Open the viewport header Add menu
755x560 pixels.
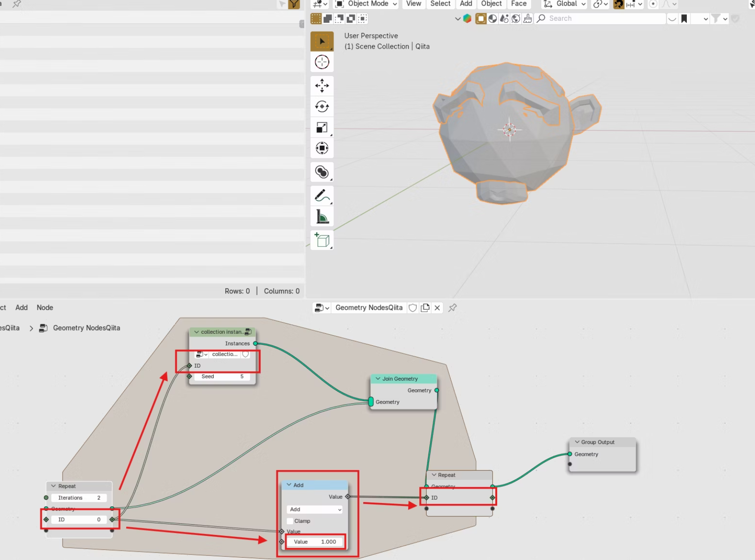click(466, 4)
